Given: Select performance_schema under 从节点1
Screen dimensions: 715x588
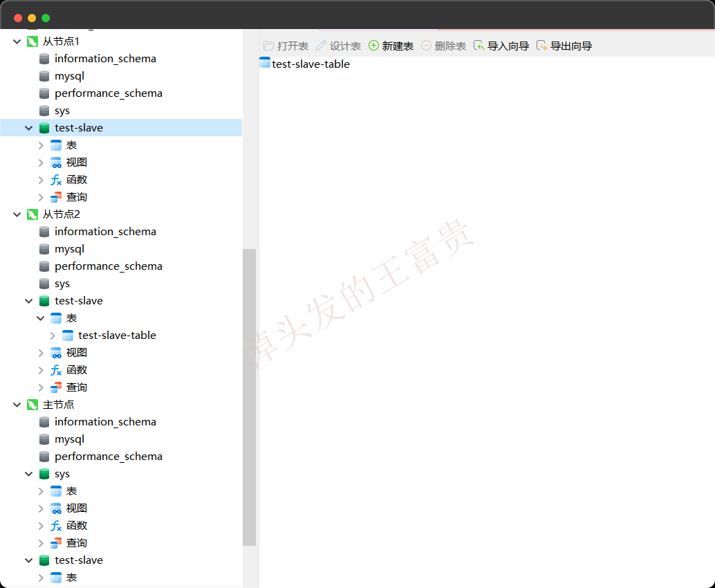Looking at the screenshot, I should pyautogui.click(x=109, y=93).
